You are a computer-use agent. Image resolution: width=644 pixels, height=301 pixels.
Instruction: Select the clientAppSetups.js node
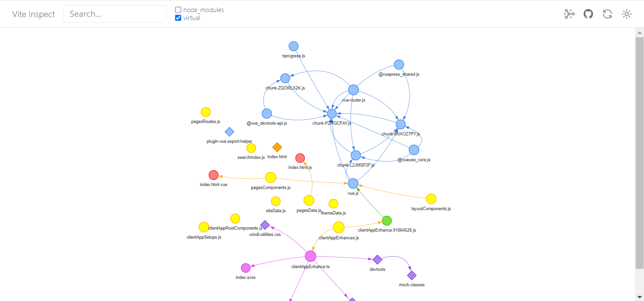(x=204, y=227)
